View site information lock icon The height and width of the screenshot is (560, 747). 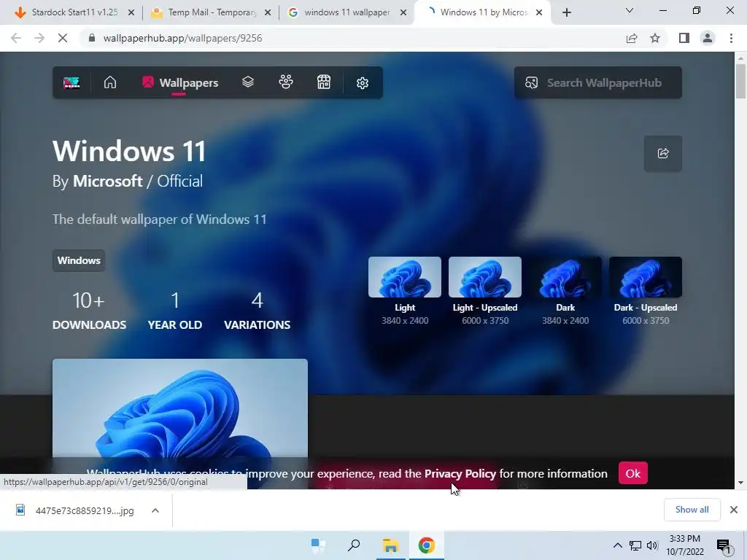92,38
